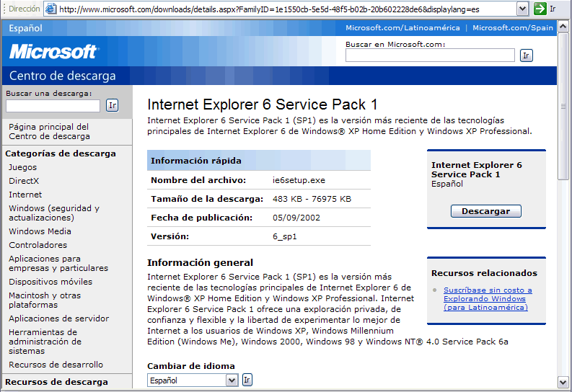572x392 pixels.
Task: Open the address bar history dropdown
Action: click(x=522, y=9)
